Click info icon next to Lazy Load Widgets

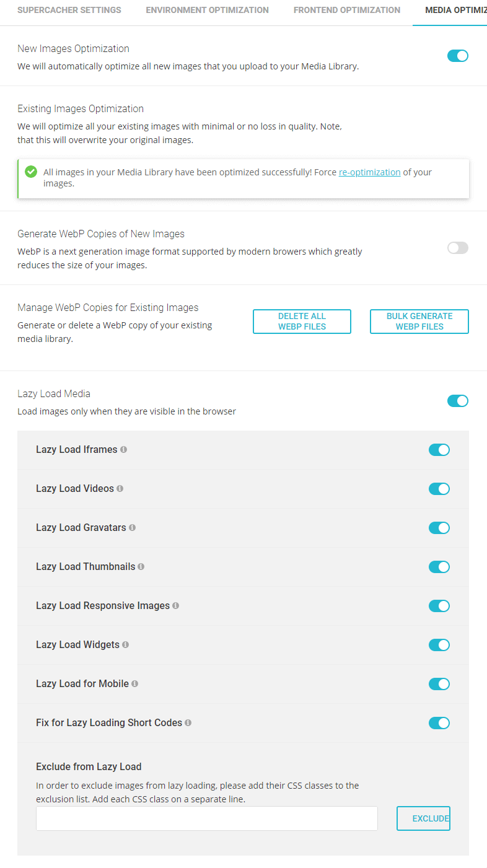pos(126,645)
